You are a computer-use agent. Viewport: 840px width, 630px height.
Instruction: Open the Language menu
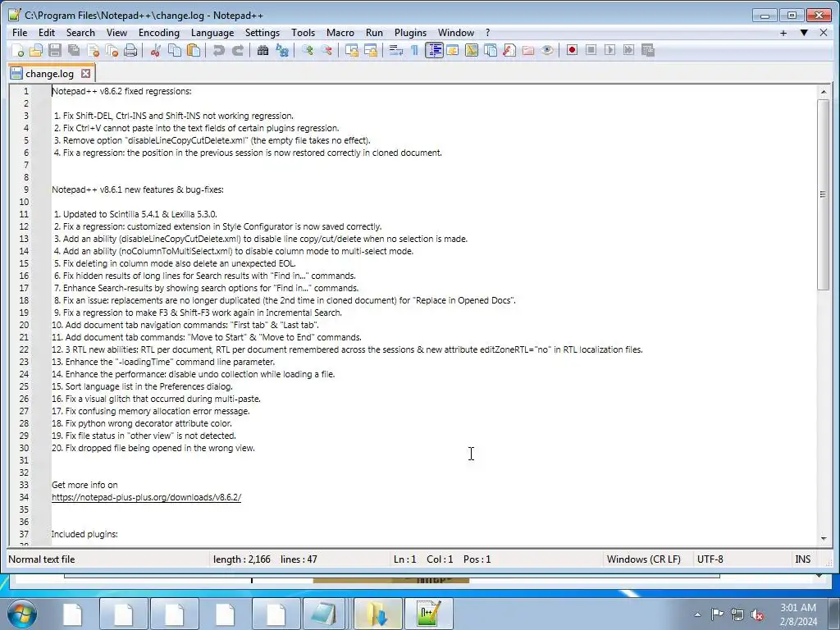click(x=212, y=33)
